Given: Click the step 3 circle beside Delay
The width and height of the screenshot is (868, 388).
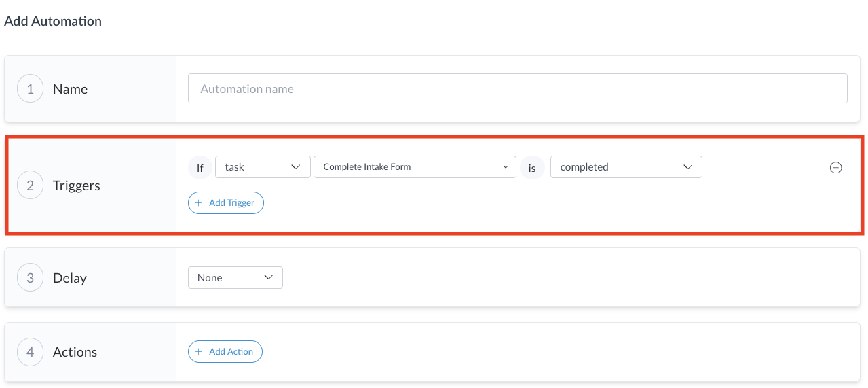Looking at the screenshot, I should [30, 278].
